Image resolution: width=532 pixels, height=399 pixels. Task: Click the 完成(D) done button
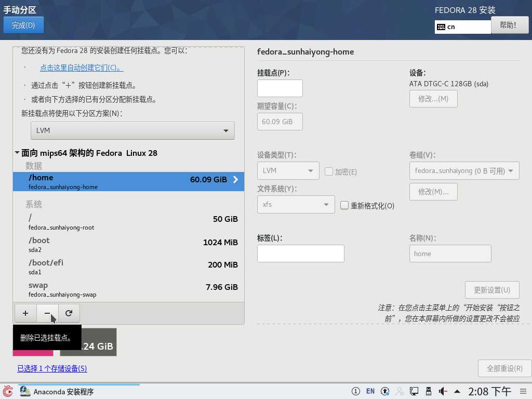[23, 25]
